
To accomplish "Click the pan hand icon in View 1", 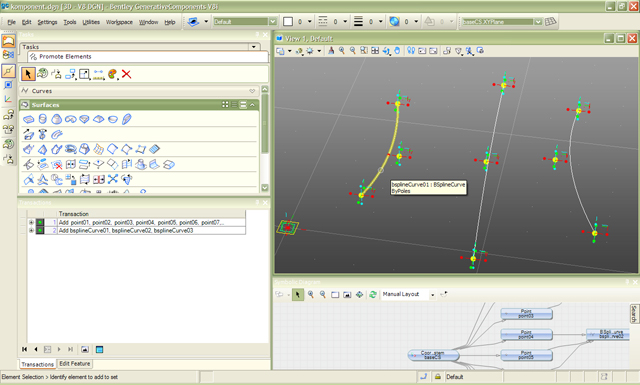I will click(x=397, y=51).
